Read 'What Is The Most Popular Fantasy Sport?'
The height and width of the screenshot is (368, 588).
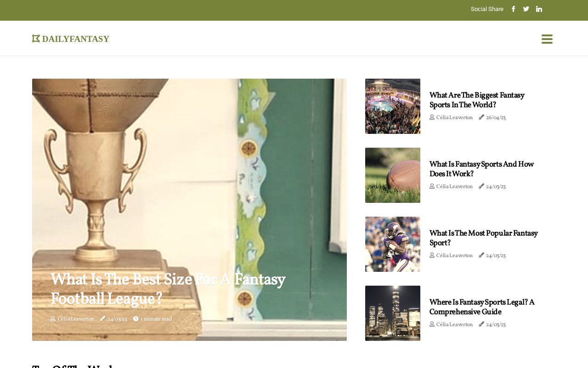coord(483,238)
